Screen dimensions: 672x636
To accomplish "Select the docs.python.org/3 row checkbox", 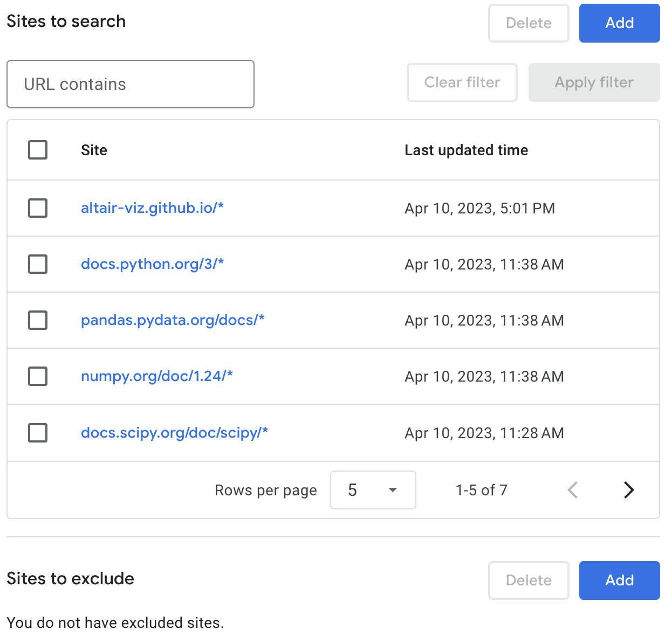I will [x=38, y=264].
